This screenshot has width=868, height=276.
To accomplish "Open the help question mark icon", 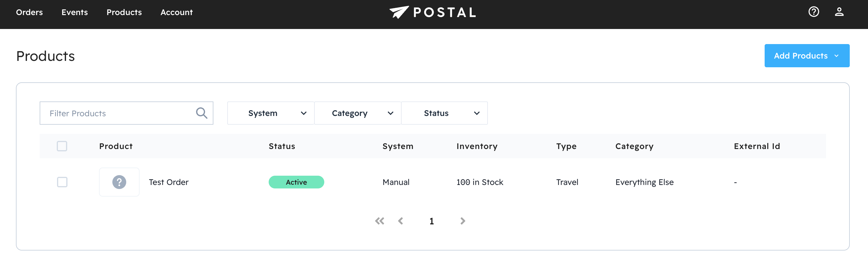I will (x=813, y=12).
